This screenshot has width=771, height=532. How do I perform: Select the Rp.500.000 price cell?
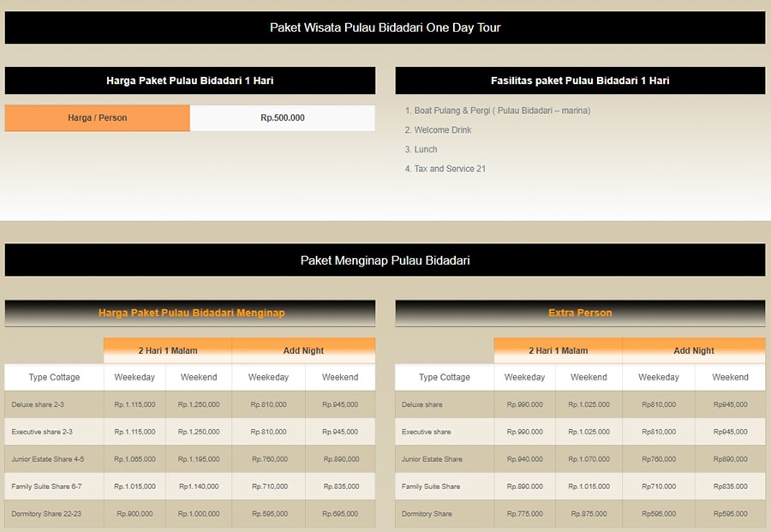pos(282,118)
